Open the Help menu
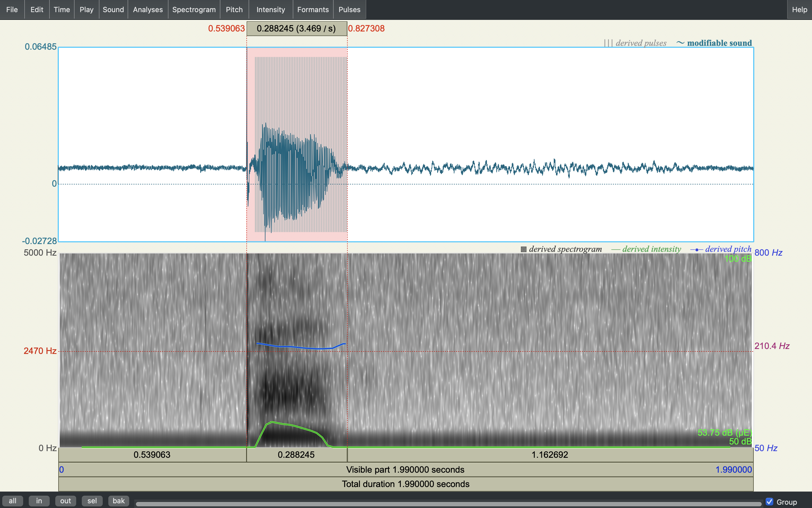Viewport: 812px width, 508px height. pos(800,9)
